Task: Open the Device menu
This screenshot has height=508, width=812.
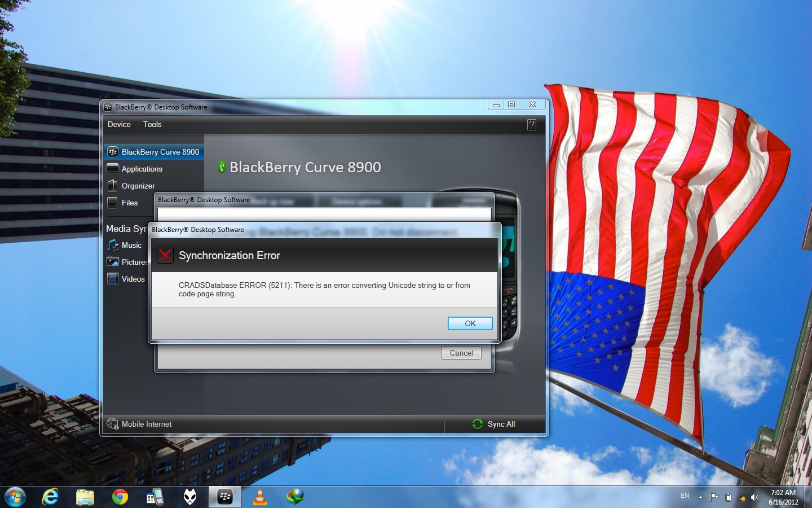Action: click(119, 124)
